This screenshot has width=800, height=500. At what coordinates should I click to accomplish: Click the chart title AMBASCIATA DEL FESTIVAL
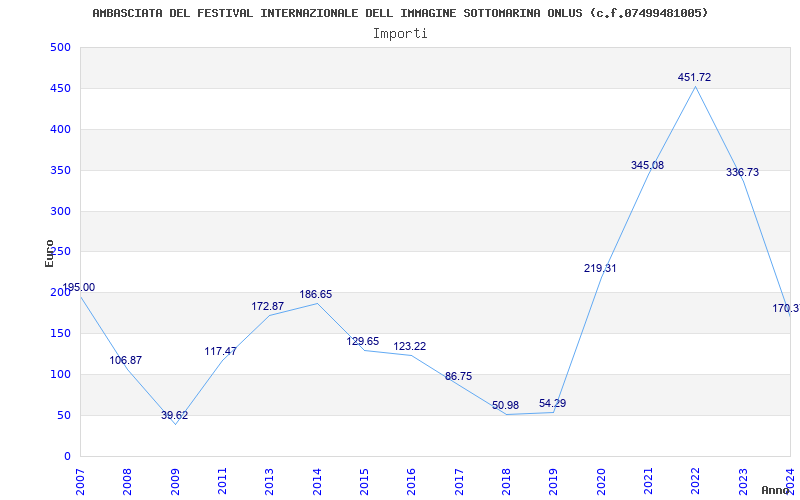coord(401,13)
